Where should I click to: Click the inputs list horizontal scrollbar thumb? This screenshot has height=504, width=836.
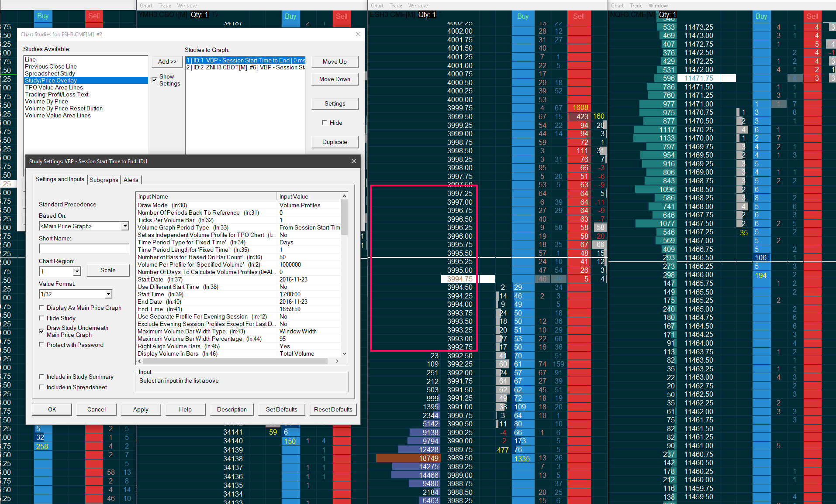point(236,361)
